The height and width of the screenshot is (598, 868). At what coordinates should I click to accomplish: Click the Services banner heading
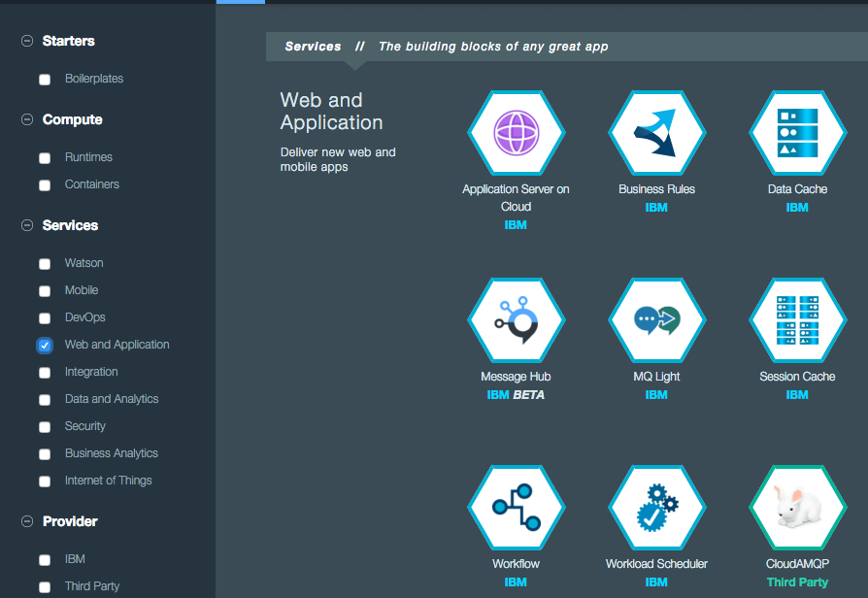pyautogui.click(x=313, y=47)
